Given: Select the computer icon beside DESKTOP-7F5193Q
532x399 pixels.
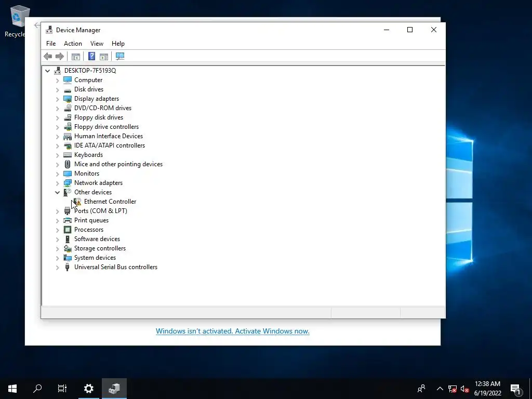Looking at the screenshot, I should pyautogui.click(x=58, y=71).
